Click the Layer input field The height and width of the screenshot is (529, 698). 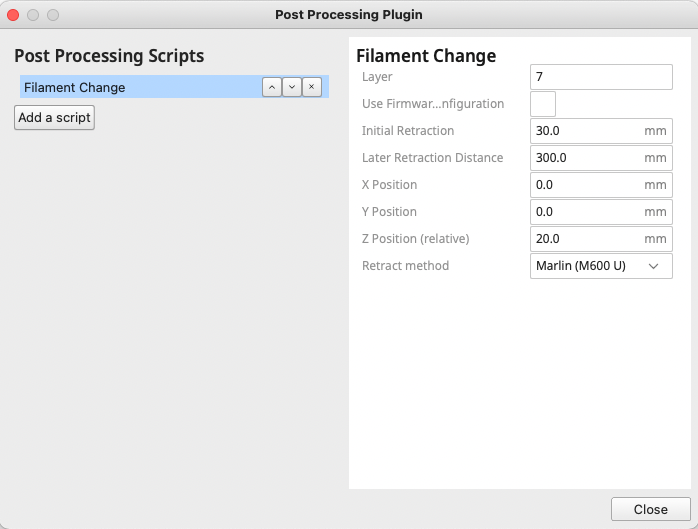coord(600,77)
